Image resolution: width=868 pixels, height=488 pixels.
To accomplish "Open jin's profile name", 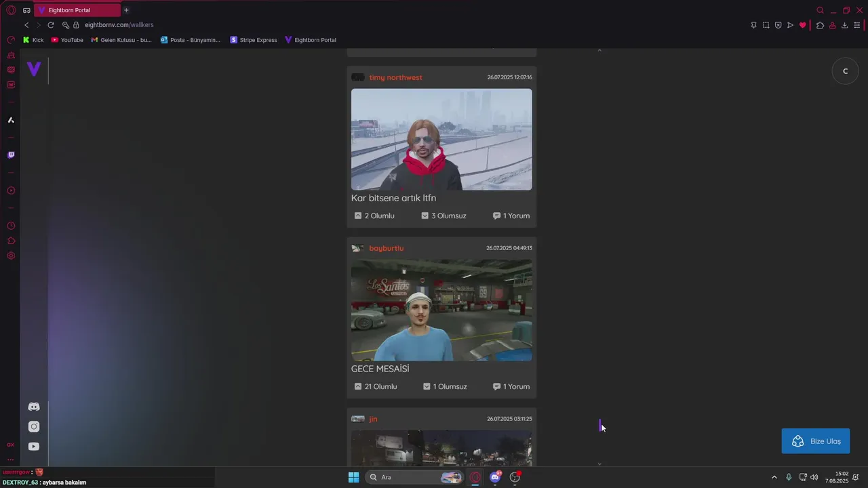I will point(373,419).
